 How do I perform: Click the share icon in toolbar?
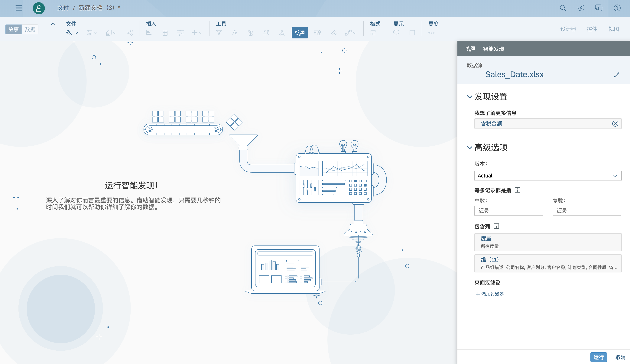coord(129,33)
